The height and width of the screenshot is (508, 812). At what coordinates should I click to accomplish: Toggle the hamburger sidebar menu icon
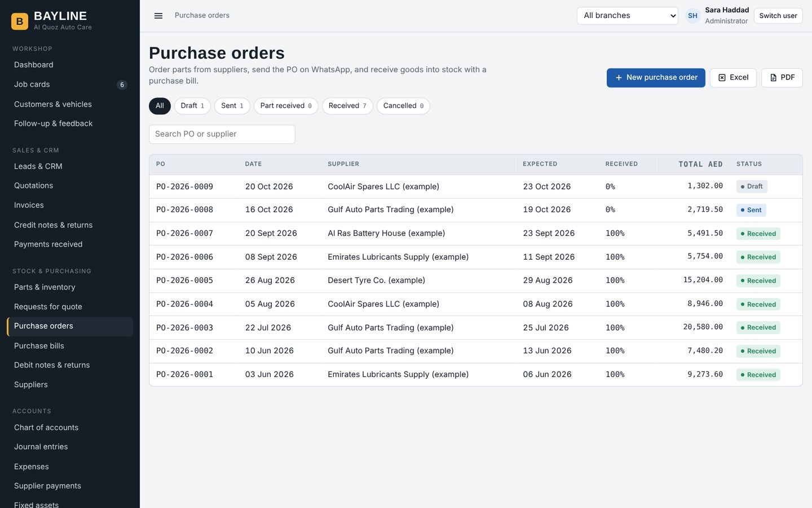click(x=158, y=16)
